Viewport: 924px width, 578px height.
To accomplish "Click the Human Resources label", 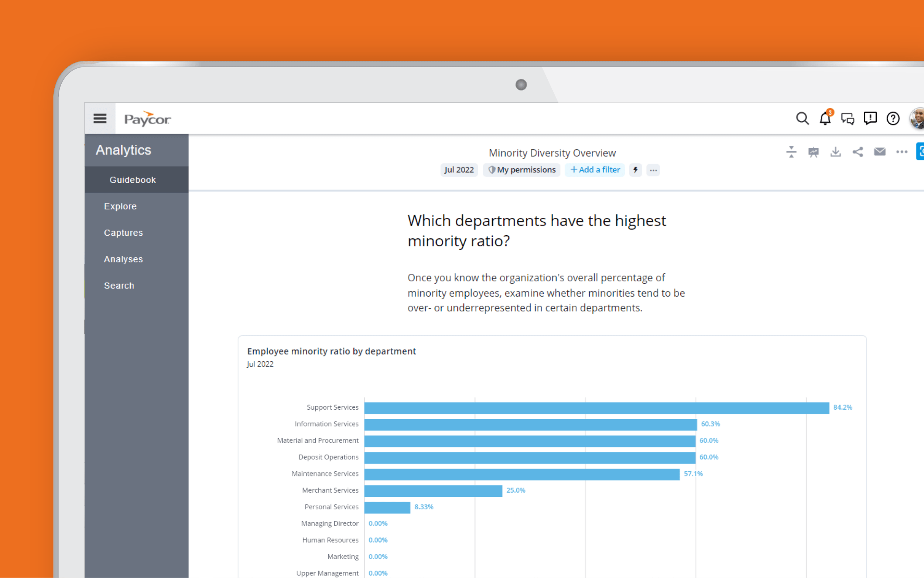I will [330, 540].
